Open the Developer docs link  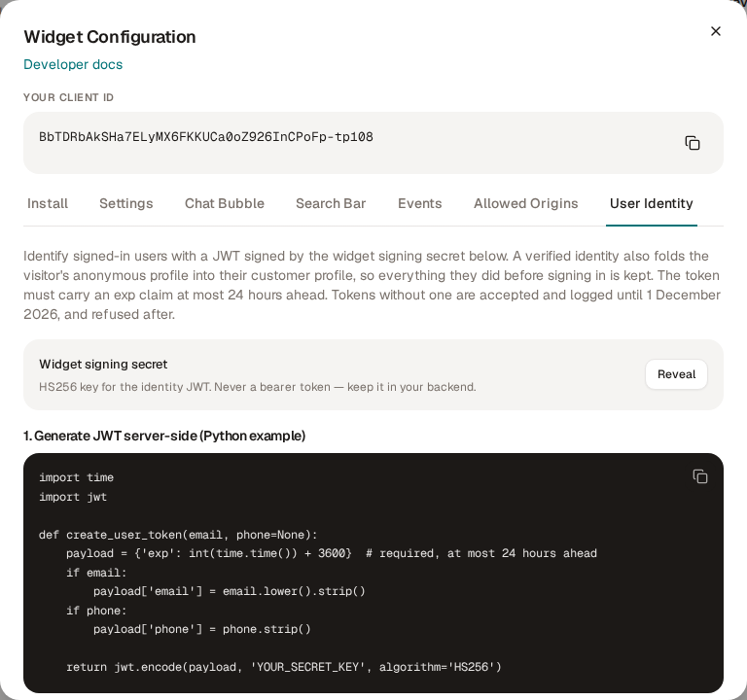click(x=73, y=64)
